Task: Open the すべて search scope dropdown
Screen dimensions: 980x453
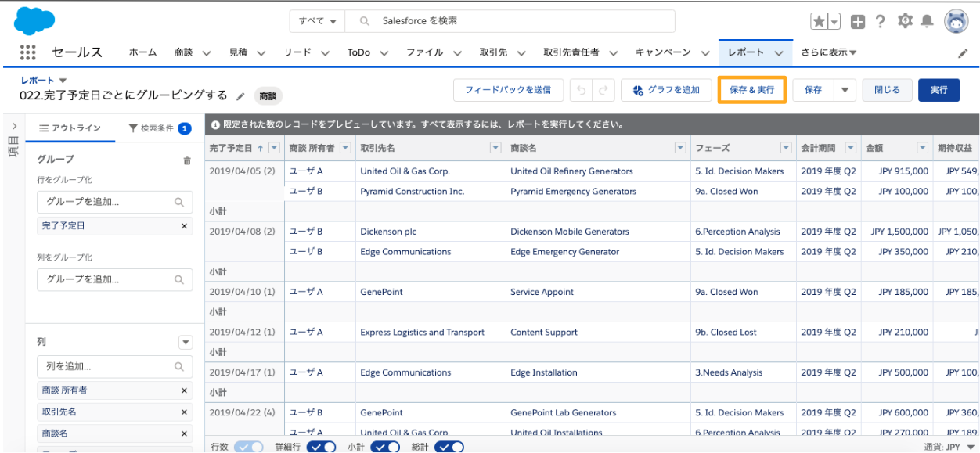Action: click(x=317, y=21)
